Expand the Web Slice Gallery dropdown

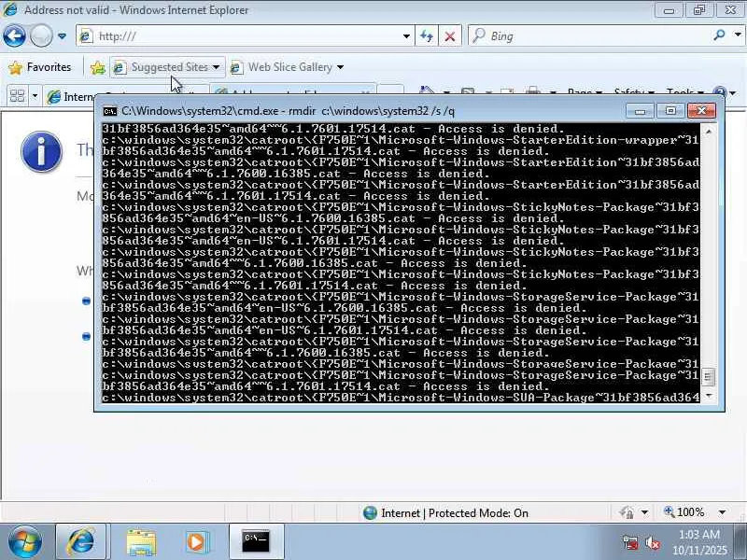click(x=340, y=67)
